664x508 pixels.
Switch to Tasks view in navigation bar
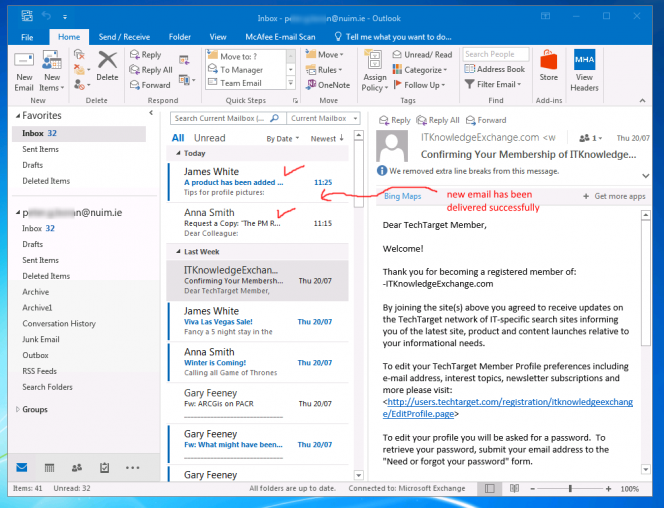pos(104,467)
